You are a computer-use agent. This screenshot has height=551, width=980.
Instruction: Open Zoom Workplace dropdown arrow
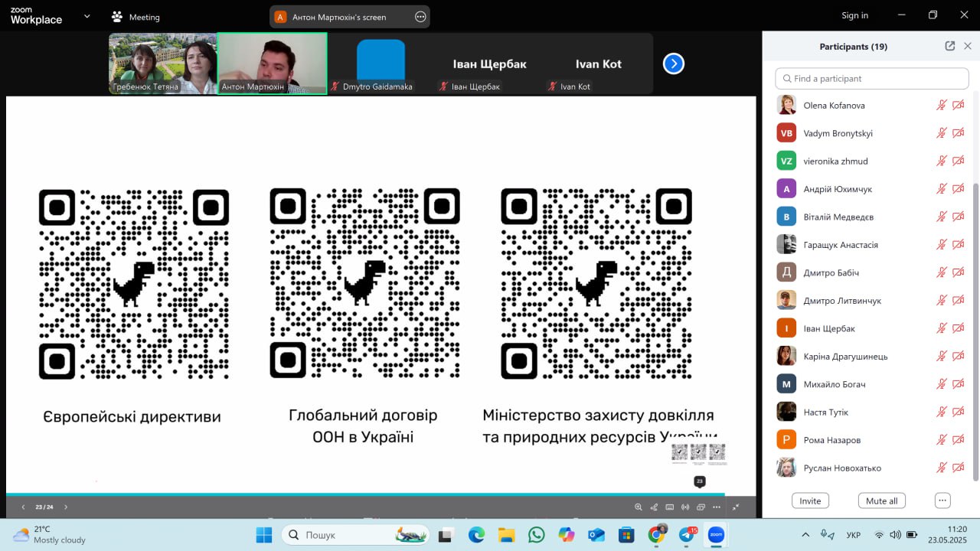tap(87, 16)
